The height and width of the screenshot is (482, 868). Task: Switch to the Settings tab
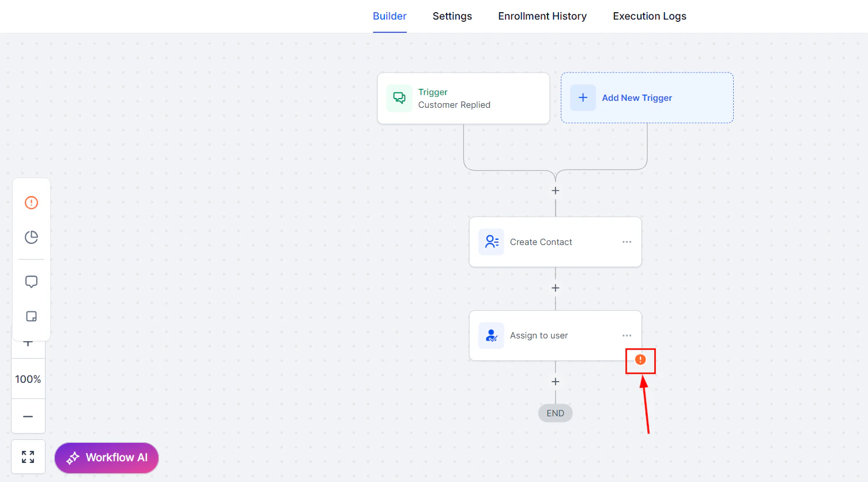pos(452,16)
